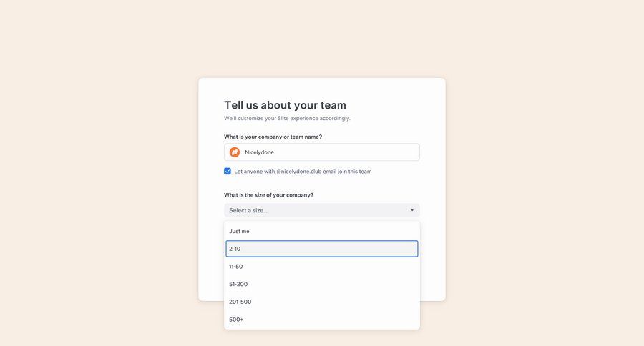The height and width of the screenshot is (346, 644).
Task: Click the company size dropdown caret arrow
Action: [412, 210]
